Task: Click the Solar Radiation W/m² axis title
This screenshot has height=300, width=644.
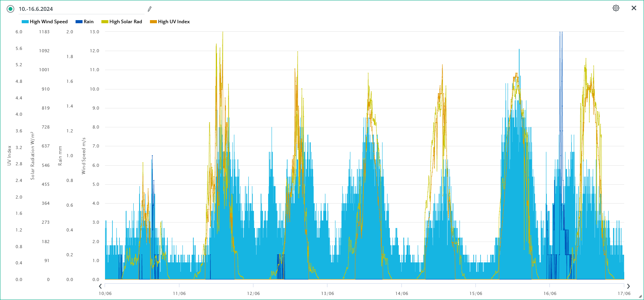Action: [33, 156]
